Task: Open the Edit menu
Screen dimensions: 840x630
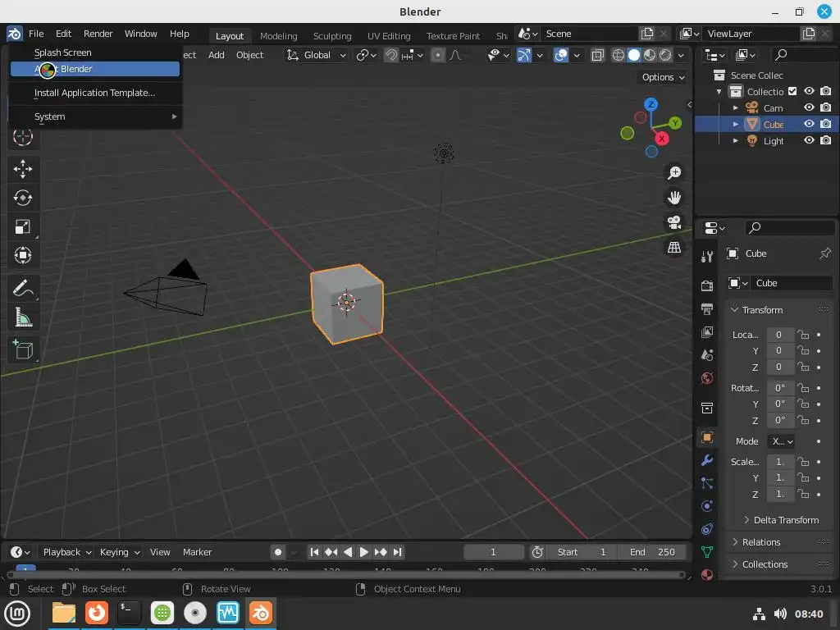Action: coord(63,34)
